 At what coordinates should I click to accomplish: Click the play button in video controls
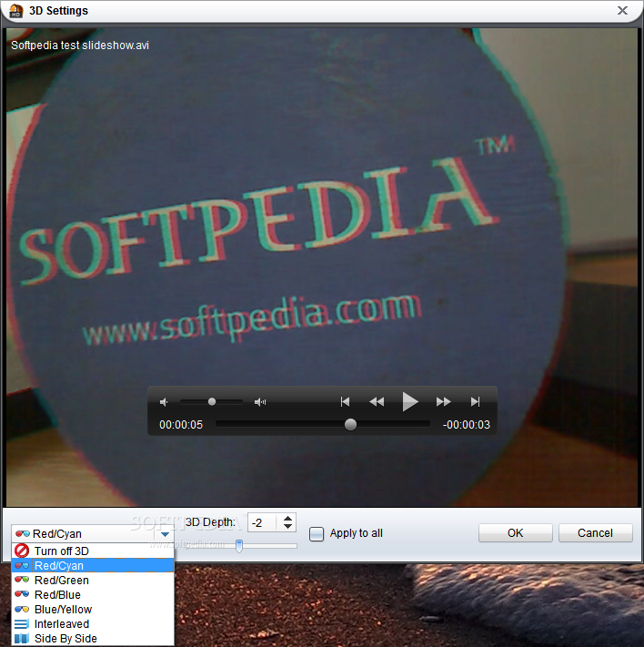409,401
